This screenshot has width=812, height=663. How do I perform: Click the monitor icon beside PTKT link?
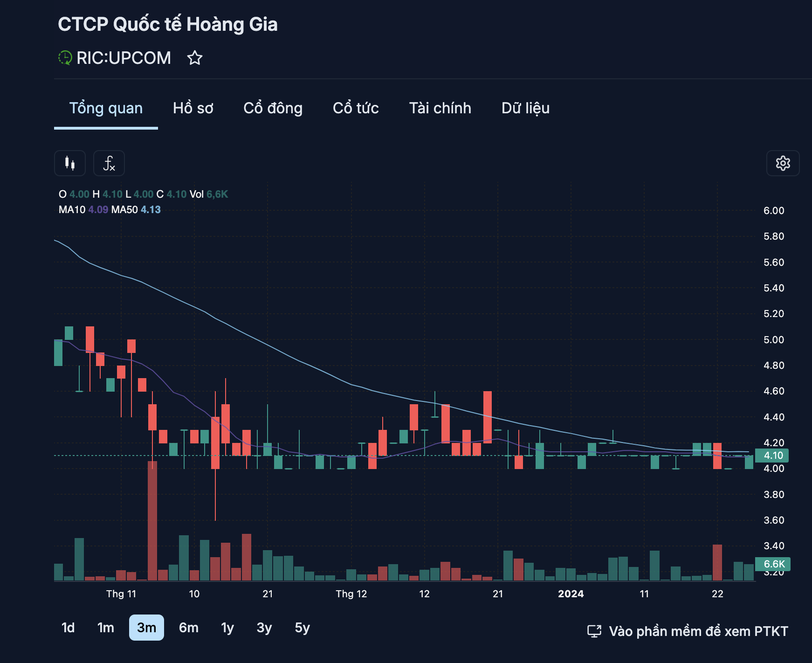[594, 631]
